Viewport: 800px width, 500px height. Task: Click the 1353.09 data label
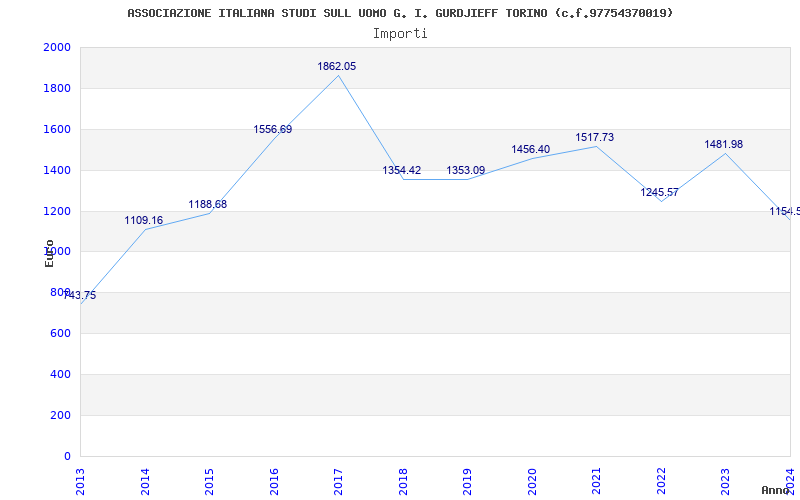tap(466, 170)
